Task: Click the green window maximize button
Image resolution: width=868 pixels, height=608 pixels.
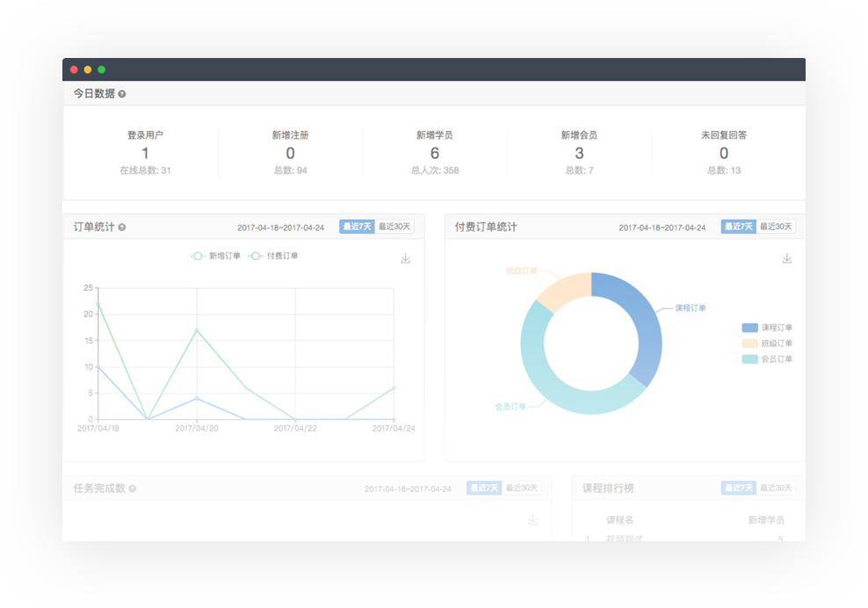Action: point(101,69)
